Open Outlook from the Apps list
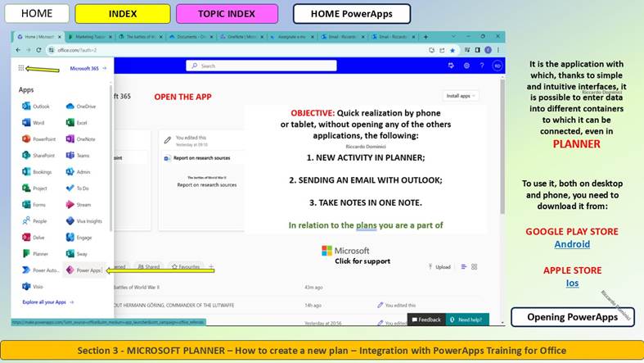Image resolution: width=644 pixels, height=363 pixels. 36,107
